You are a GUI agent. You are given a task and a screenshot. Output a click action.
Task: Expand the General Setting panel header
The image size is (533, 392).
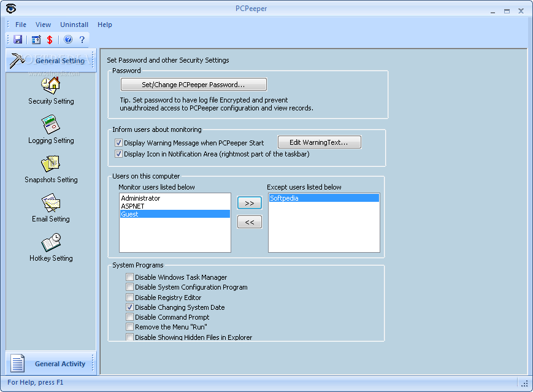pos(51,61)
